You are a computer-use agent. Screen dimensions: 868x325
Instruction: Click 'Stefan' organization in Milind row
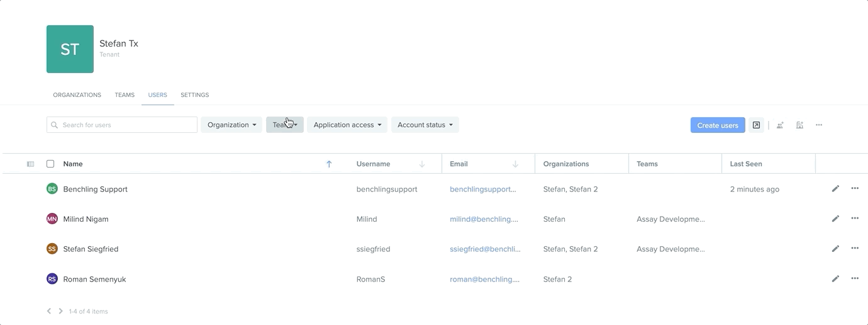[x=554, y=219]
